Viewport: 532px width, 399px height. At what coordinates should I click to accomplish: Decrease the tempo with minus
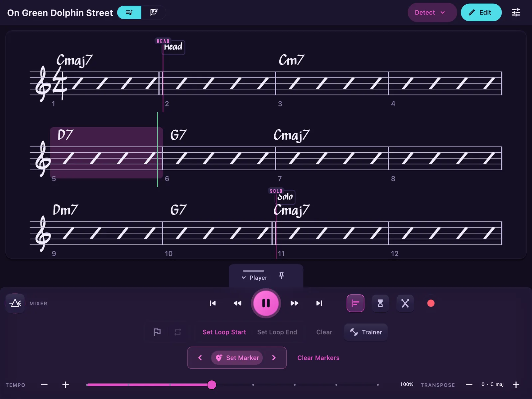45,385
